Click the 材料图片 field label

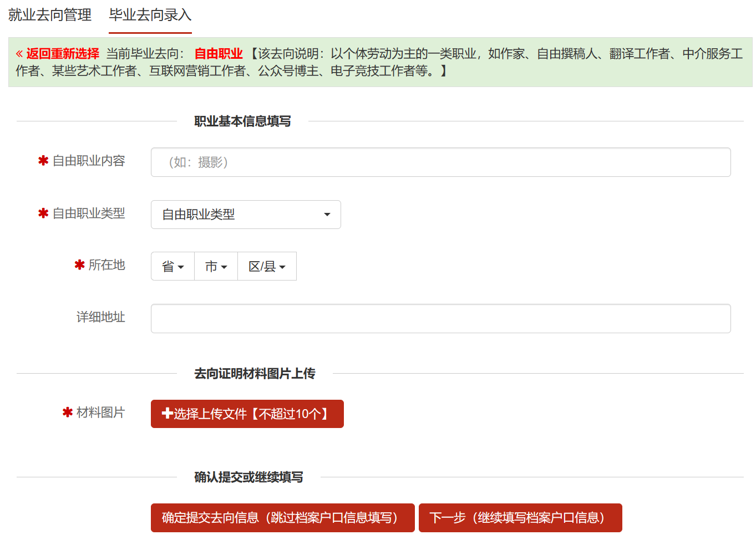coord(101,412)
